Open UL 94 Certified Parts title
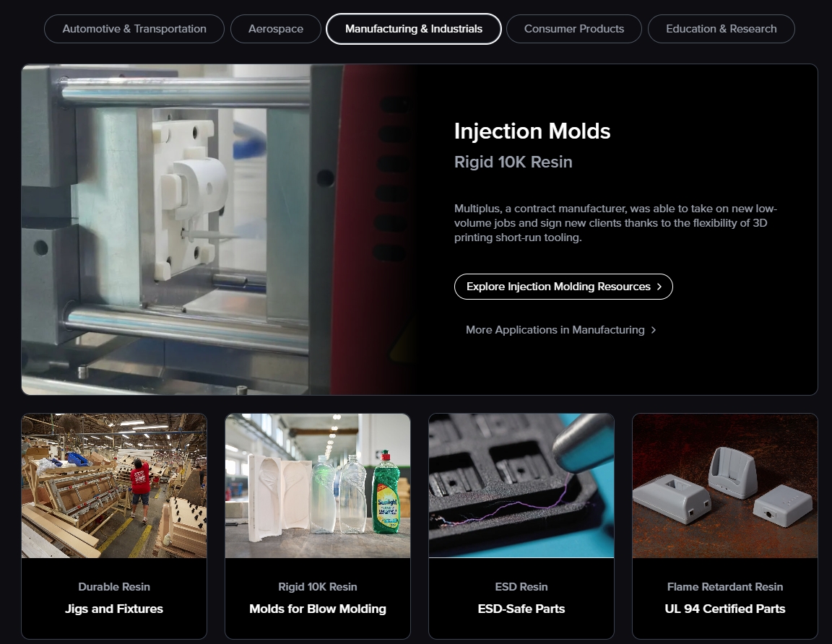 tap(725, 609)
